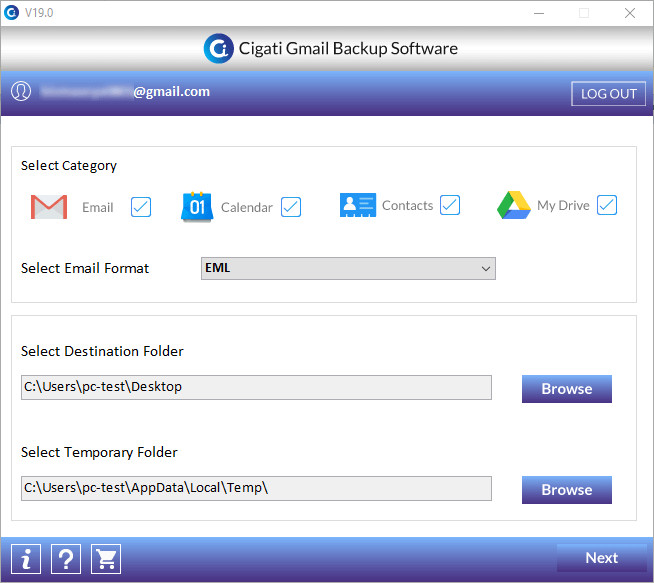This screenshot has height=583, width=654.
Task: Toggle the Calendar category checkbox
Action: [x=291, y=207]
